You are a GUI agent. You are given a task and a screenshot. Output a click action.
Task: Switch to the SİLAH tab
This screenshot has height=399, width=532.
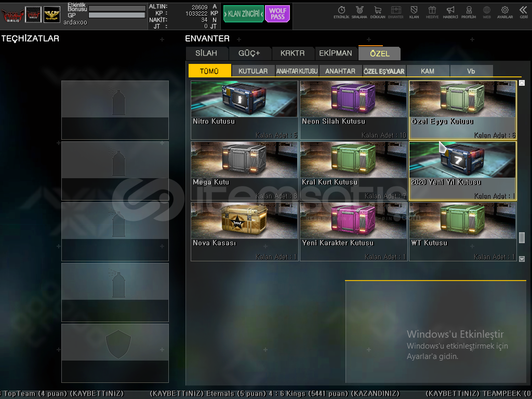206,54
